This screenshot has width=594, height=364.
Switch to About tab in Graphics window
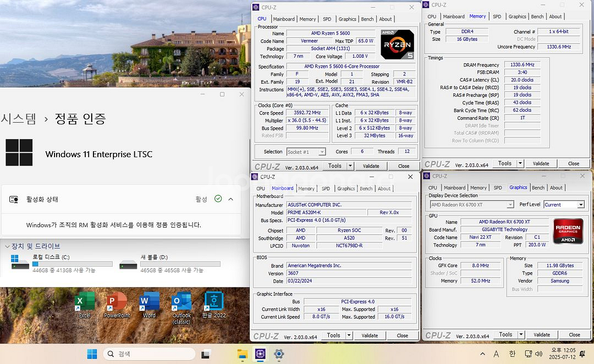pyautogui.click(x=555, y=188)
